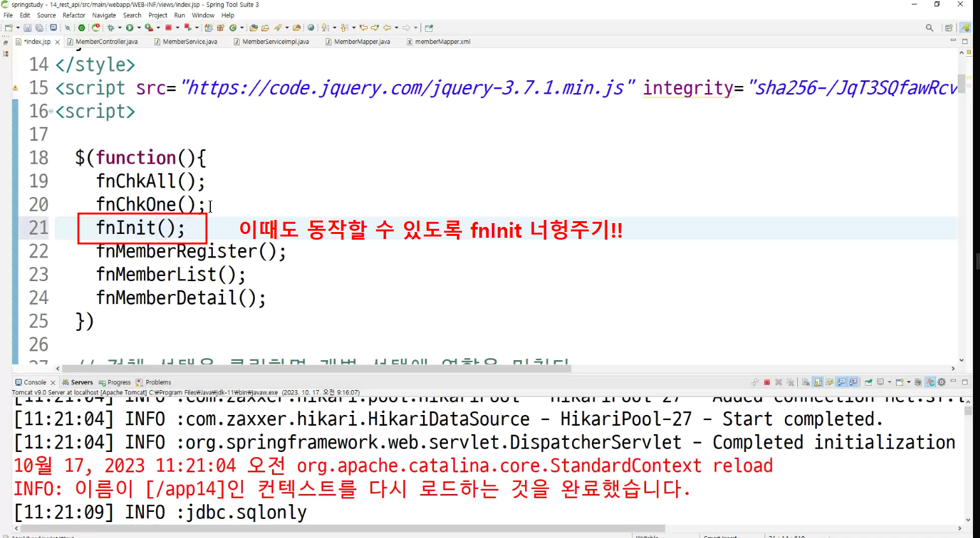Open the Servers view tab
980x538 pixels.
(78, 382)
